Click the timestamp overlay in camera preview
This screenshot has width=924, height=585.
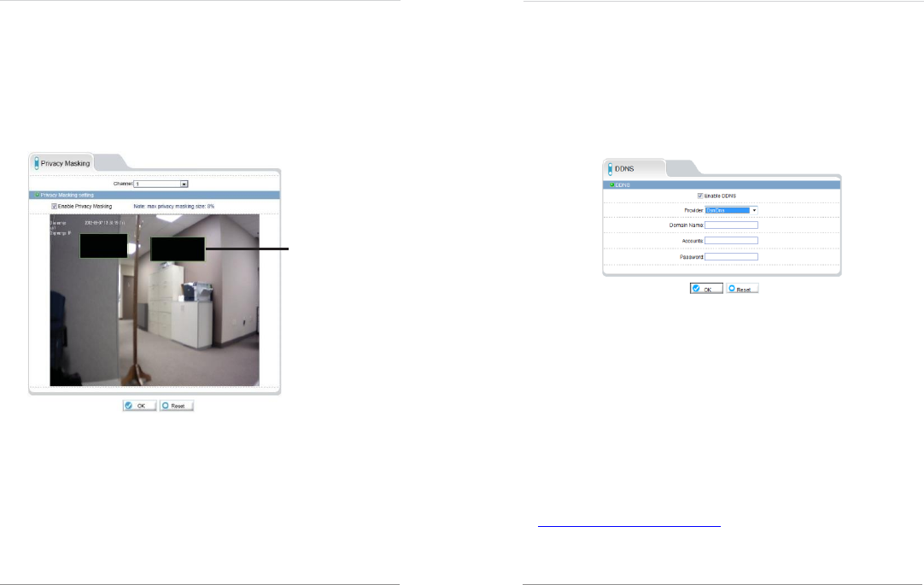pos(105,223)
